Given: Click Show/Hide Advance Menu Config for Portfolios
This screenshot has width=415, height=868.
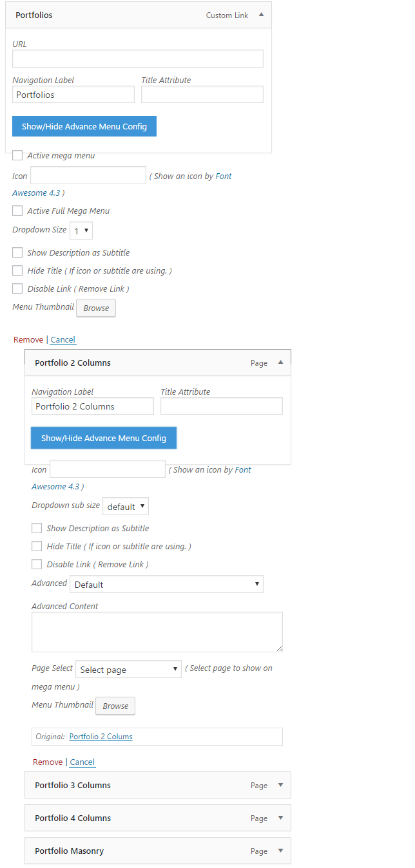Looking at the screenshot, I should (84, 126).
